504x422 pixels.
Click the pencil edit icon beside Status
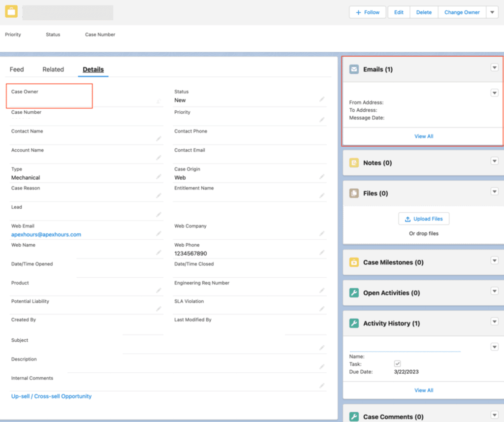point(322,99)
